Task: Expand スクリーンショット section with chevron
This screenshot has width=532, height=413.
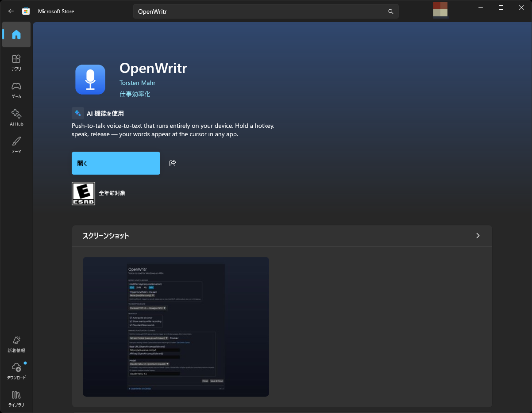Action: (x=478, y=236)
